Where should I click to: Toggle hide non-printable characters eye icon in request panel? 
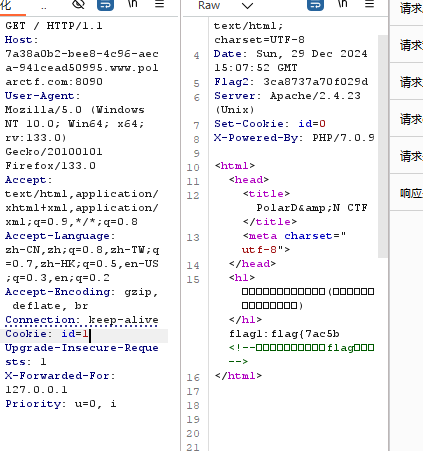click(78, 4)
